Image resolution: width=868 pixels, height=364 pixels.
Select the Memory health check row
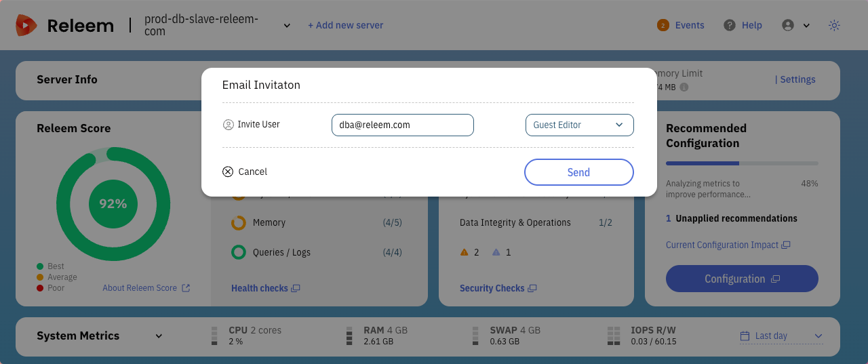click(317, 222)
